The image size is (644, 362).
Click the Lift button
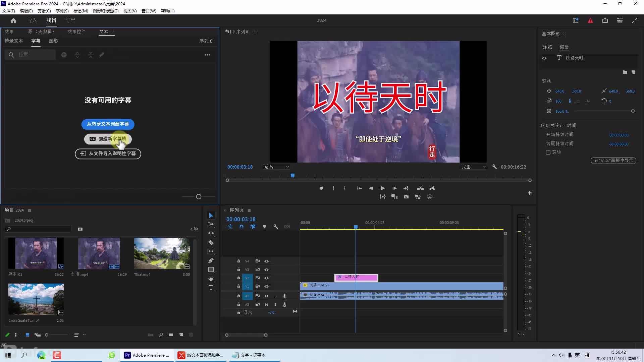[420, 188]
